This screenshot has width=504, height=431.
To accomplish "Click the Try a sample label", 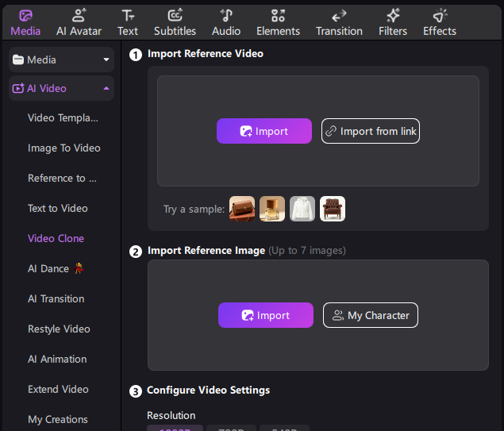I will 194,210.
